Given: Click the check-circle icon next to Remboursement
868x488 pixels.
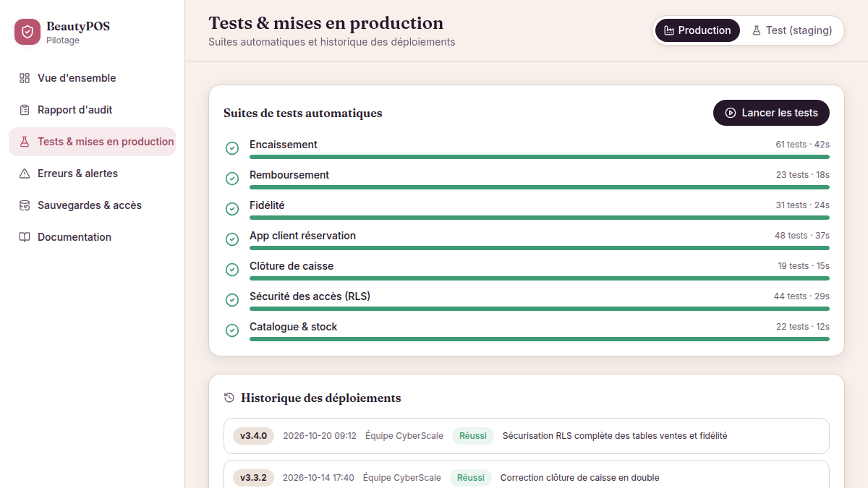Looking at the screenshot, I should pos(232,179).
